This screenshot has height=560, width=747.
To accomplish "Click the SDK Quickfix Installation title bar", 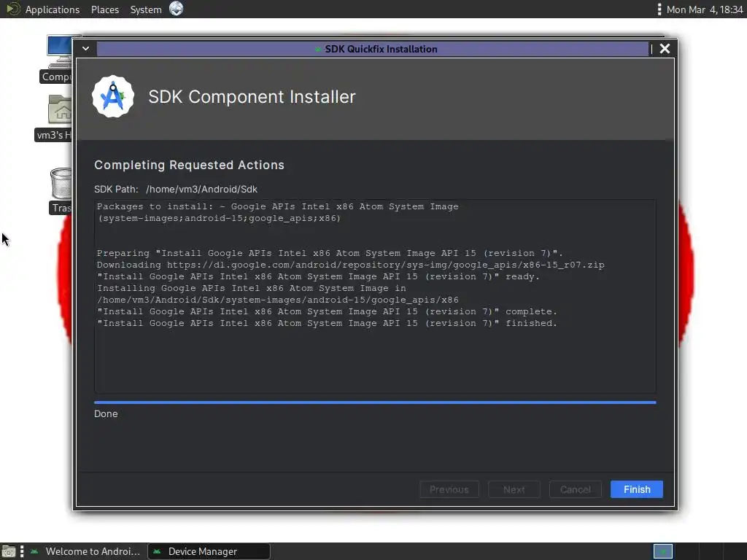I will [373, 49].
